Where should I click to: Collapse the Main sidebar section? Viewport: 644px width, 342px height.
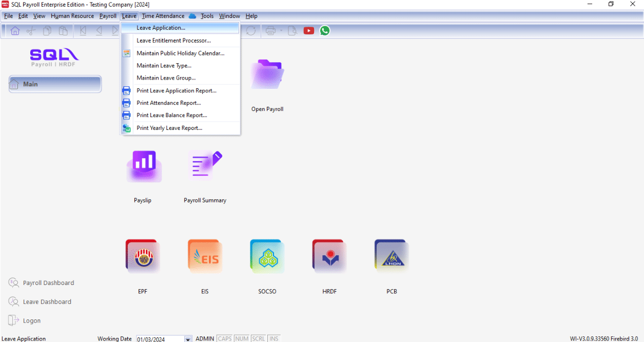pyautogui.click(x=55, y=84)
